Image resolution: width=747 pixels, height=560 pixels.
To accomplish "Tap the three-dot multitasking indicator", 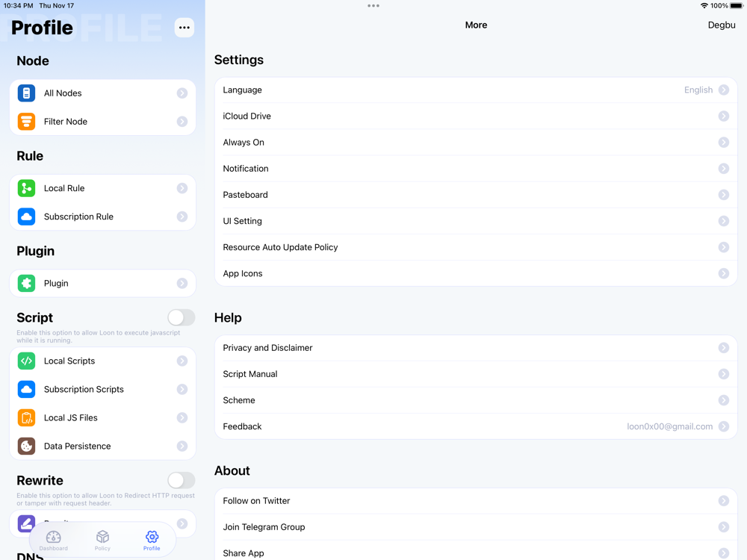I will tap(373, 6).
